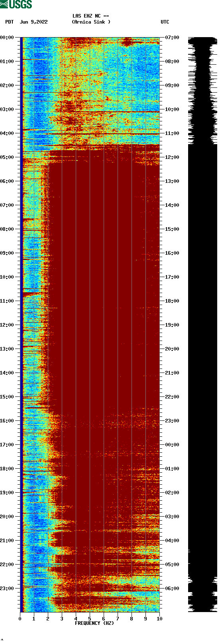
Task: Click the PDT '04:00' time label
Action: tap(7, 133)
